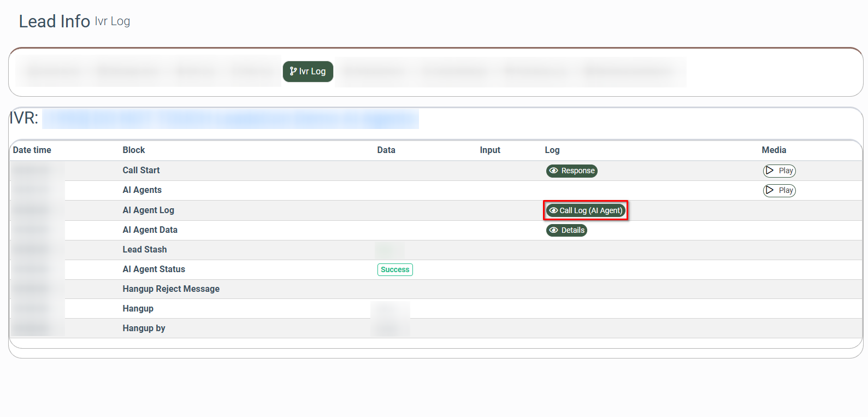Image resolution: width=868 pixels, height=417 pixels.
Task: Click the Log column header
Action: pos(552,150)
